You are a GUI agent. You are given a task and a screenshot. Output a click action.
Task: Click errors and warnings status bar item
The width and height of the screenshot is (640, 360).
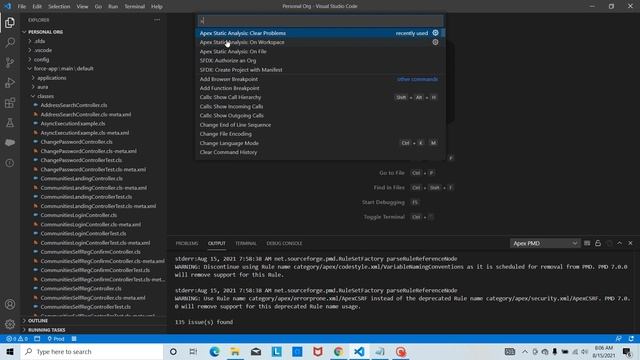click(17, 339)
